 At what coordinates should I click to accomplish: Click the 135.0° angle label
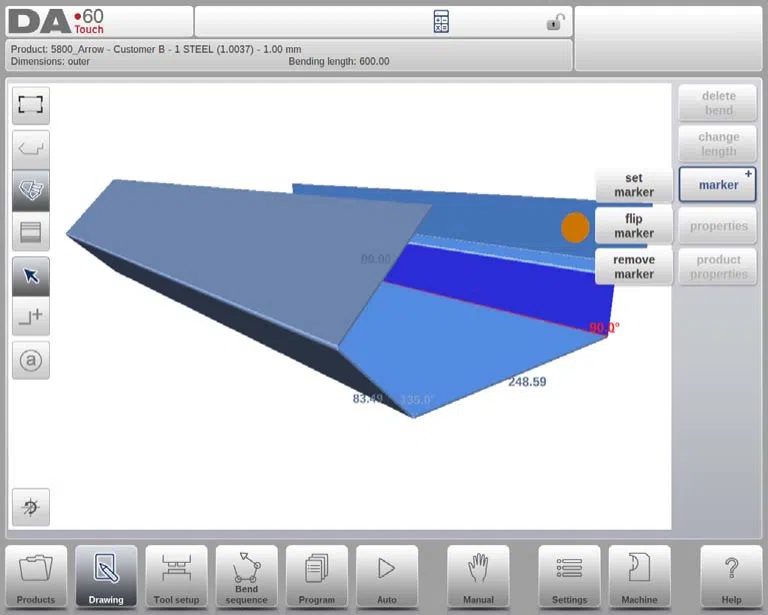[x=417, y=400]
